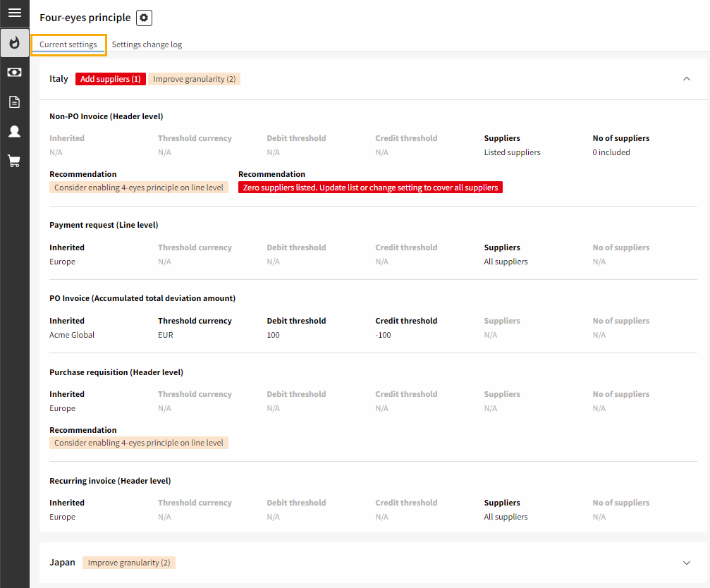This screenshot has height=588, width=710.
Task: Expand the Japan section
Action: 686,562
